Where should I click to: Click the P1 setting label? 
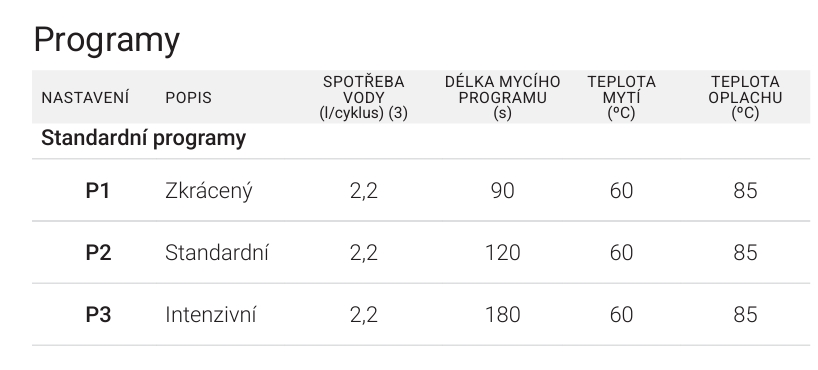click(98, 191)
